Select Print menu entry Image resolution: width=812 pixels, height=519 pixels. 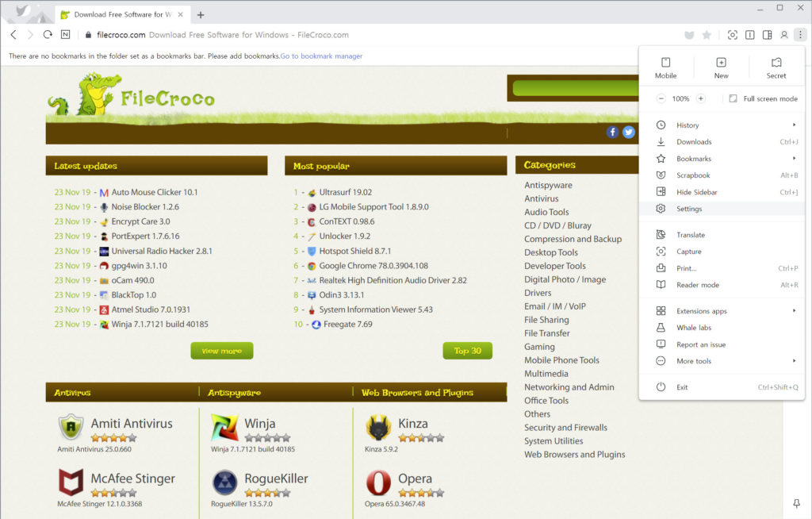pos(722,268)
